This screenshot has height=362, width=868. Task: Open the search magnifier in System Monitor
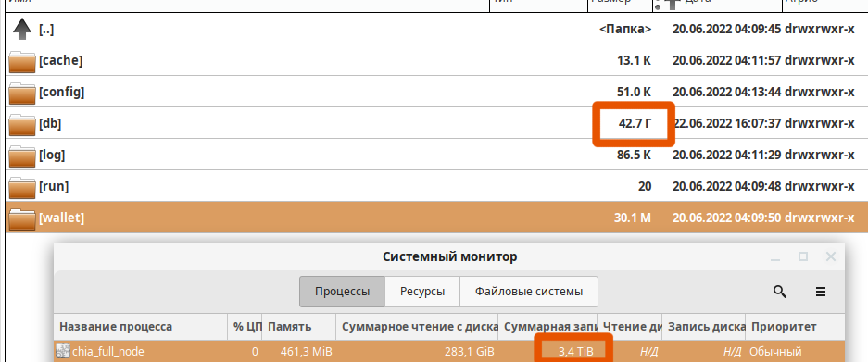pyautogui.click(x=779, y=292)
